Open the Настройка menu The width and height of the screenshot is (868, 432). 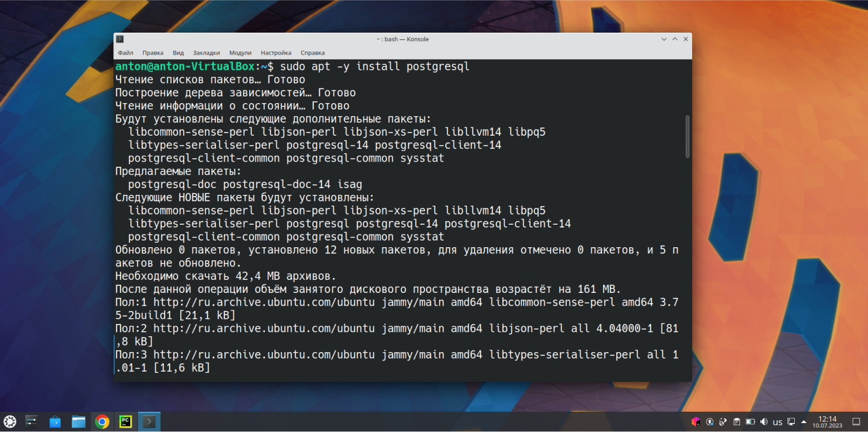(x=276, y=53)
